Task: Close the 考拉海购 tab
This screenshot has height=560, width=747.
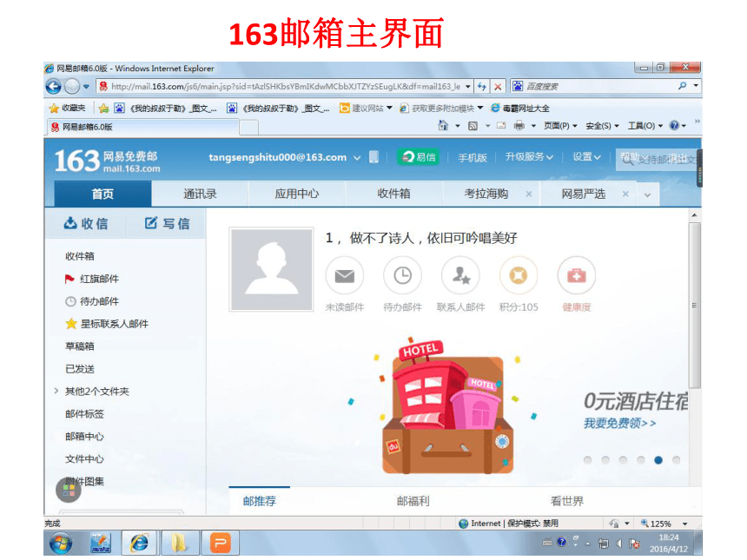Action: tap(529, 194)
